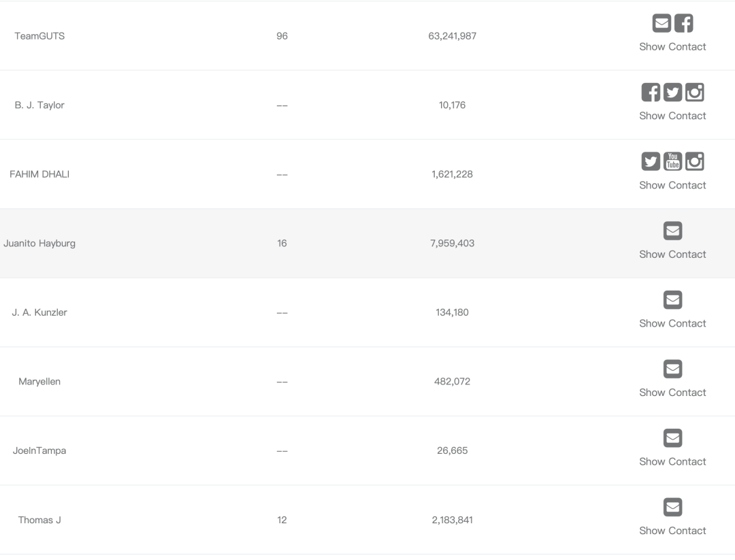Screen dimensions: 735x560
Task: Click J. A. Kunzler's email icon
Action: [x=672, y=299]
